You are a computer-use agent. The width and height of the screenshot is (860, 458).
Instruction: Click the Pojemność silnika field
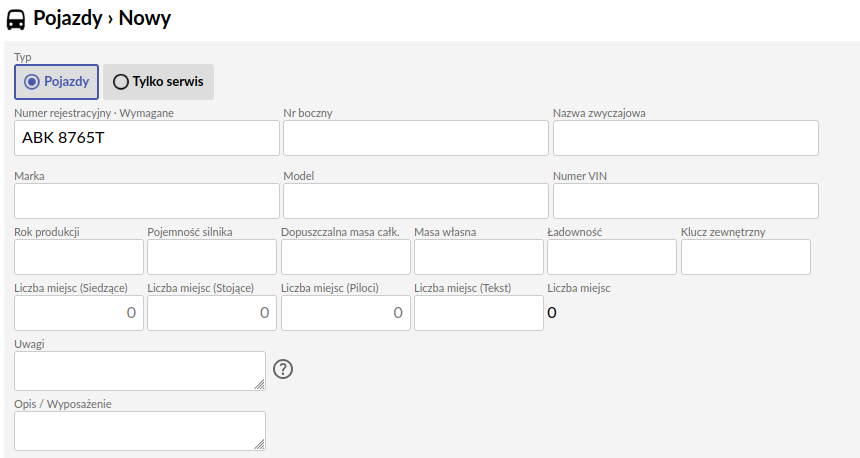[x=212, y=257]
